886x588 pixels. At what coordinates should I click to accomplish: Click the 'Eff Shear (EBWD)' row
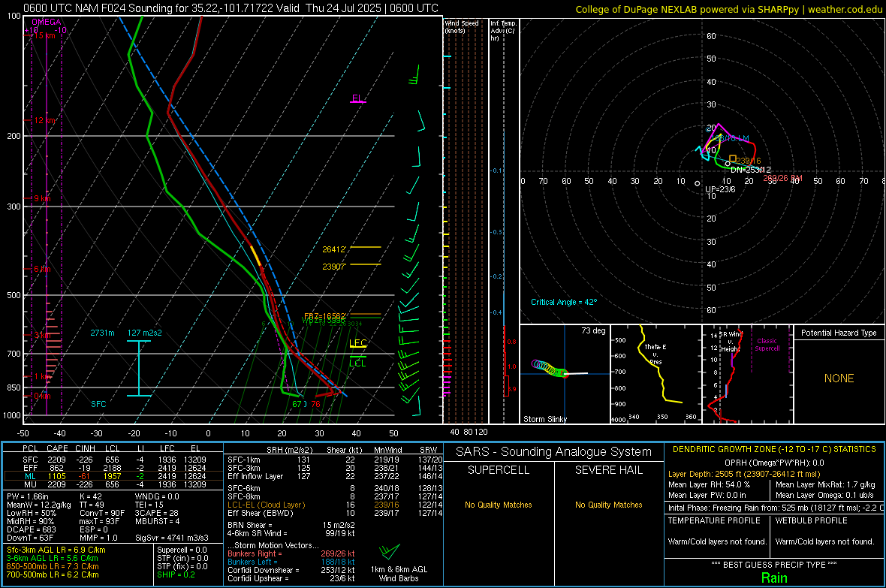(x=333, y=513)
